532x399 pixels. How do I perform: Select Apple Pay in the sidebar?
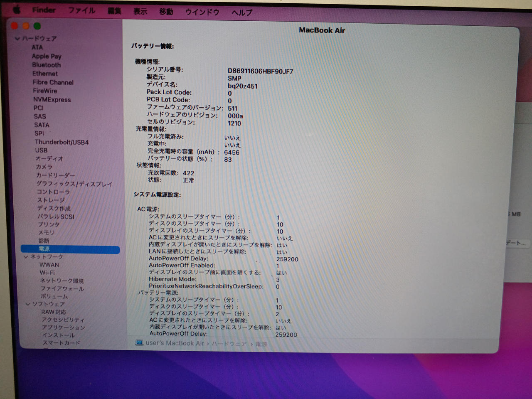tap(47, 56)
